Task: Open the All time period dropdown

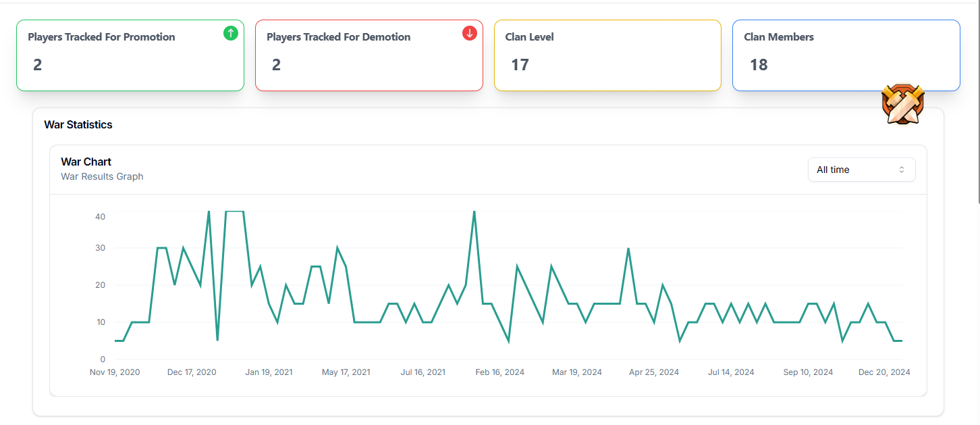Action: [x=861, y=169]
